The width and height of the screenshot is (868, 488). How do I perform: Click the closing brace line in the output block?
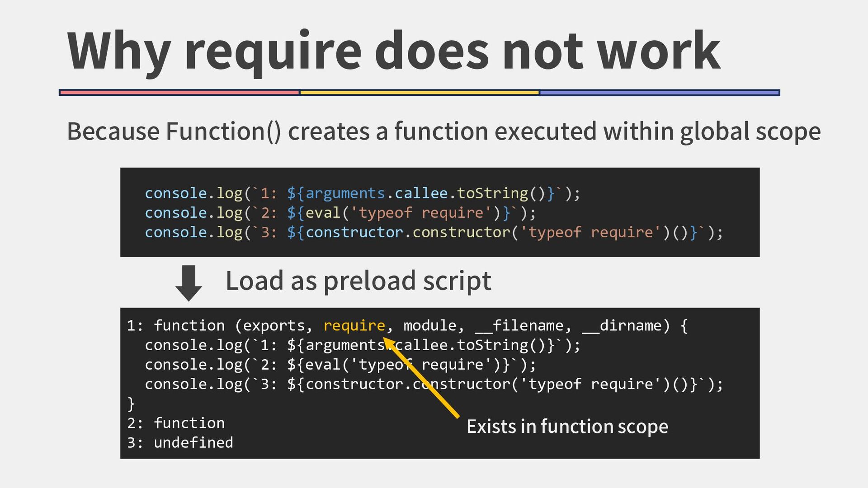(x=131, y=404)
